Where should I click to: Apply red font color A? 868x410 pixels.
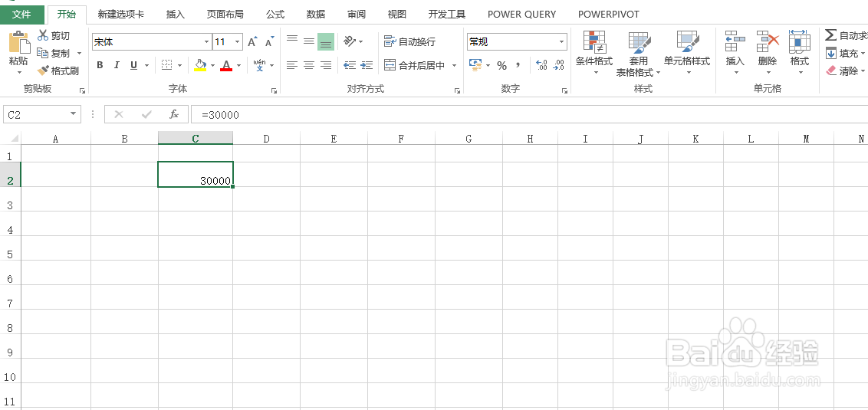pyautogui.click(x=226, y=65)
